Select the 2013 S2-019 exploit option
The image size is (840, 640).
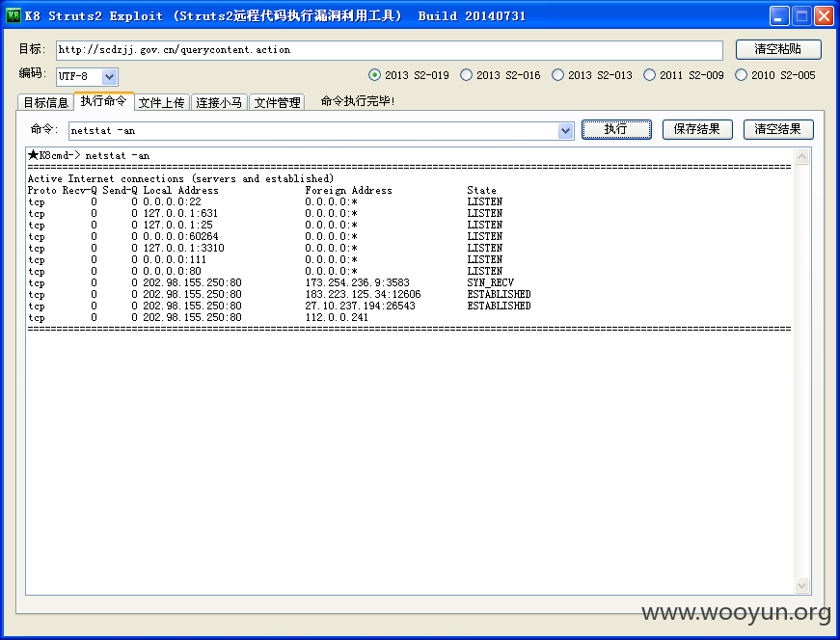coord(409,75)
